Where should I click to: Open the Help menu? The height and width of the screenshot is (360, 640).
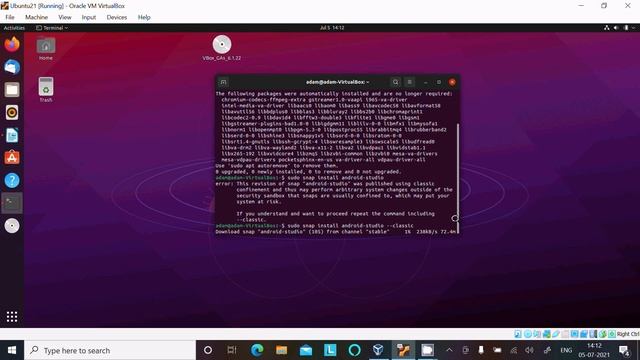[144, 17]
